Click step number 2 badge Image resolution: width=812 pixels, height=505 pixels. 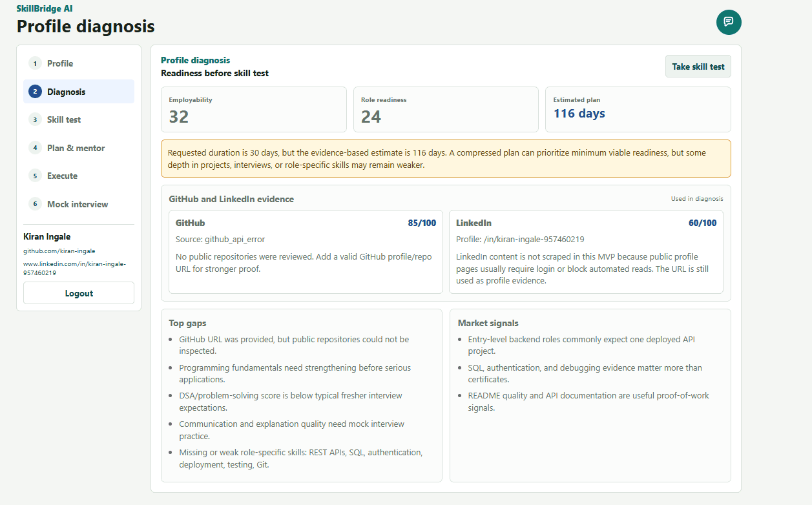point(35,92)
